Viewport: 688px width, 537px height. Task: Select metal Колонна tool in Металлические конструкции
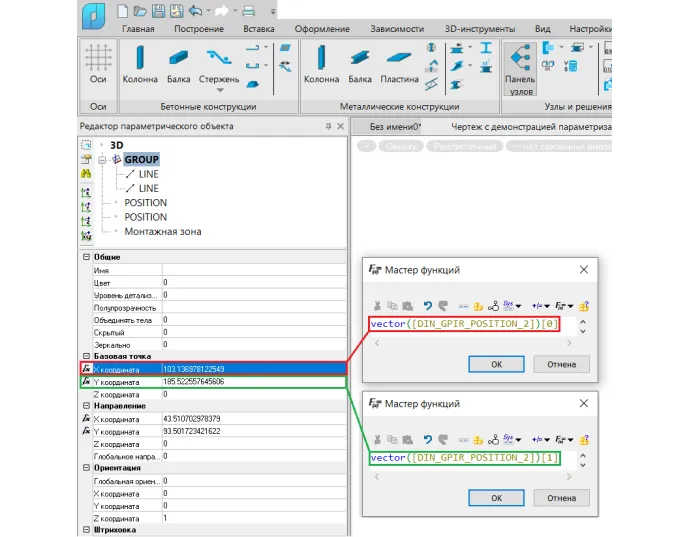322,64
